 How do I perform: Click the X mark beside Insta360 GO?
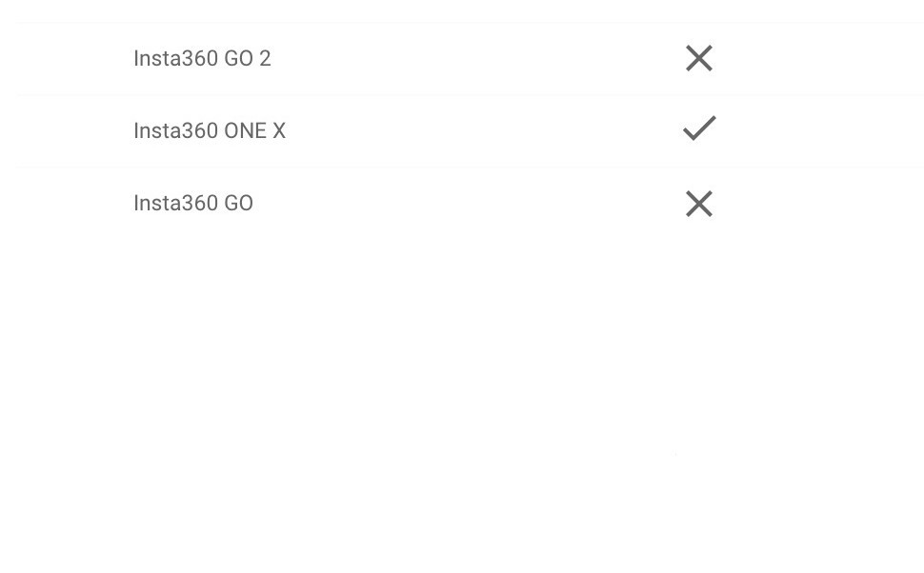699,204
